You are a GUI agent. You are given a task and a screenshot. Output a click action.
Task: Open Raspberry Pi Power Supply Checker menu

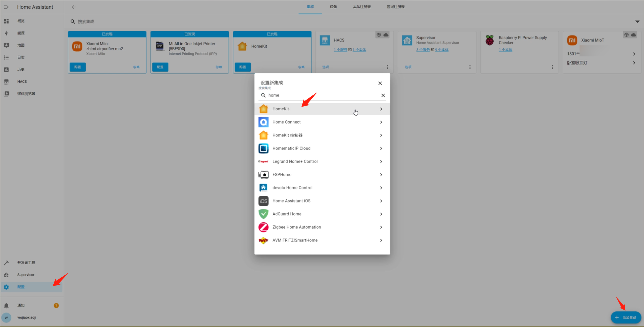point(552,67)
